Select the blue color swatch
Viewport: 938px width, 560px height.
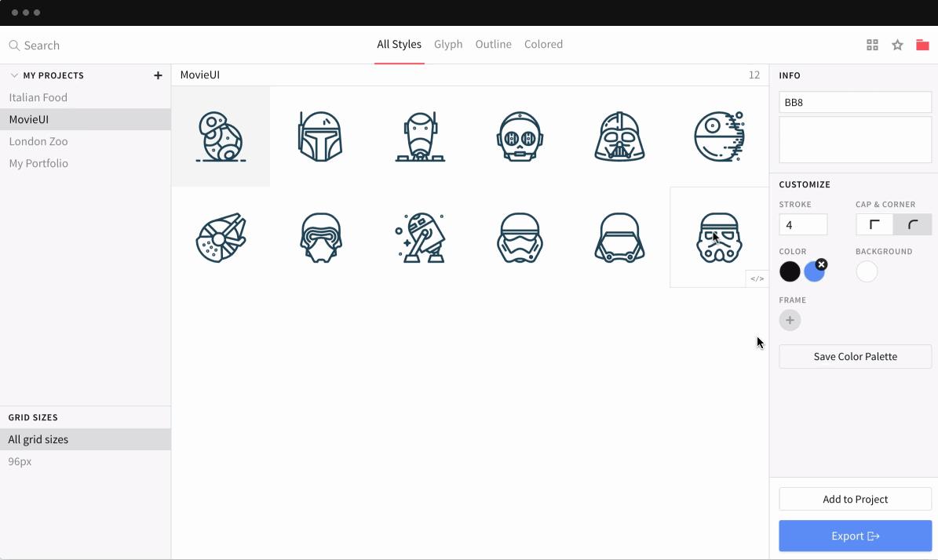(813, 272)
